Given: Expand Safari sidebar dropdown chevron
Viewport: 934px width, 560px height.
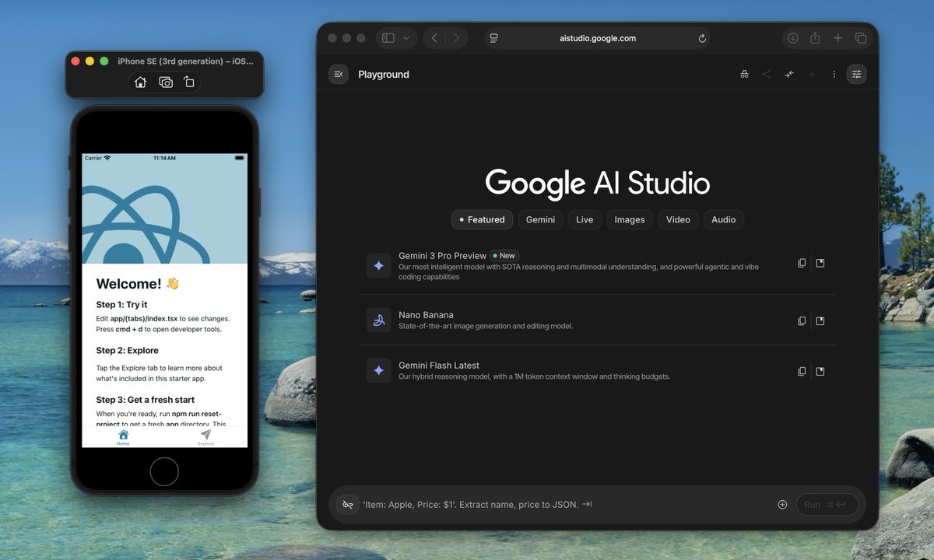Looking at the screenshot, I should pos(406,38).
